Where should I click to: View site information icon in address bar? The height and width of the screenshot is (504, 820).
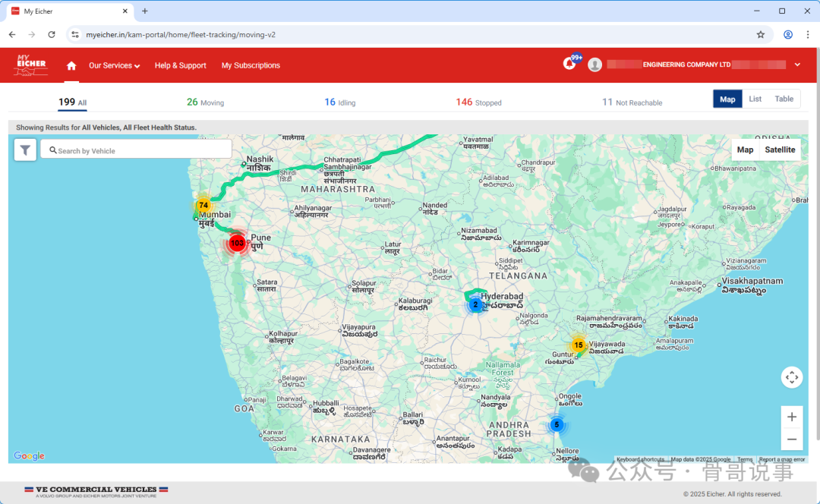point(75,34)
